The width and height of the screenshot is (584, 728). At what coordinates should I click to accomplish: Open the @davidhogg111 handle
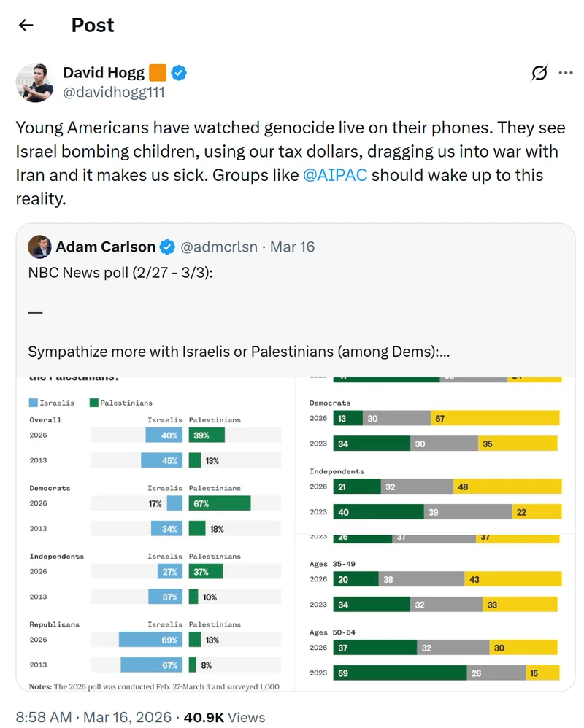click(x=114, y=92)
